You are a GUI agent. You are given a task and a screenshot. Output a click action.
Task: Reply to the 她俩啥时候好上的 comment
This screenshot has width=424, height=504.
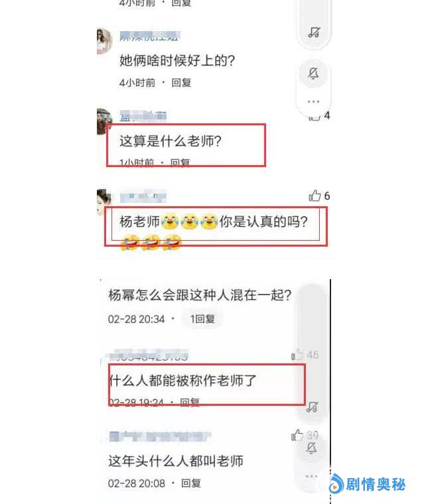[181, 83]
